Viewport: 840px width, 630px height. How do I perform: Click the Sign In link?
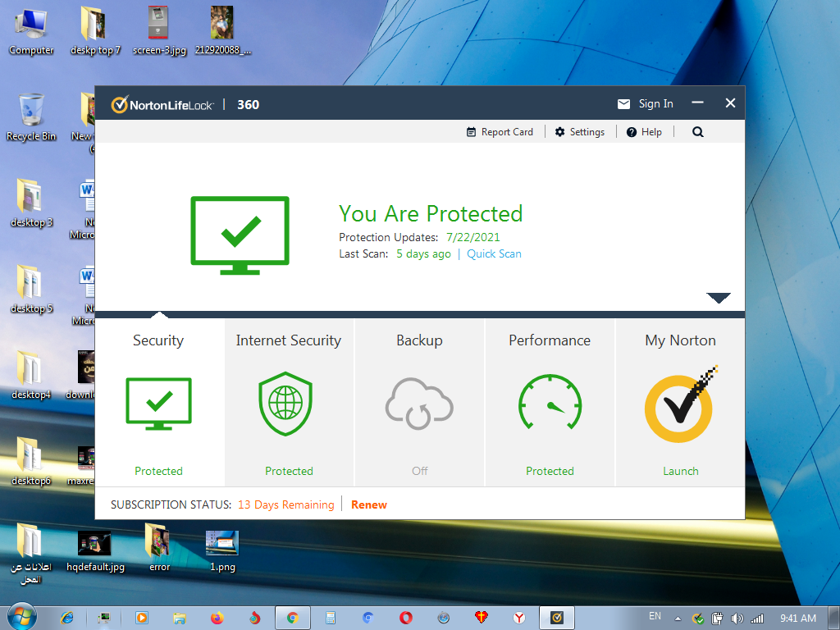tap(655, 104)
